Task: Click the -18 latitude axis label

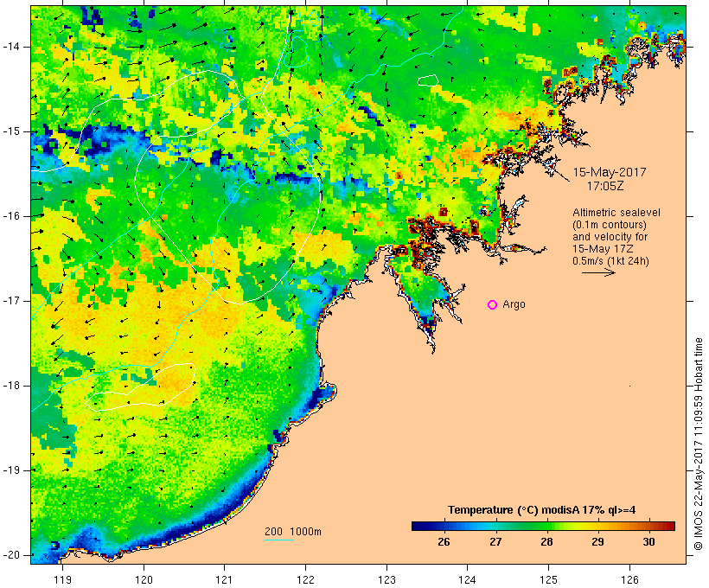Action: (x=11, y=386)
